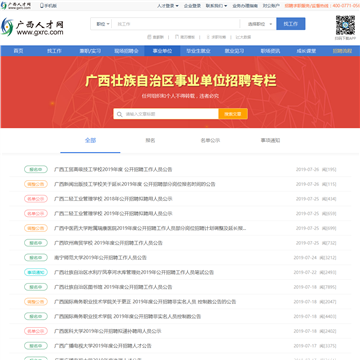Click orange tag beside 广西中医药大学附属瑞康医院

coord(36,228)
